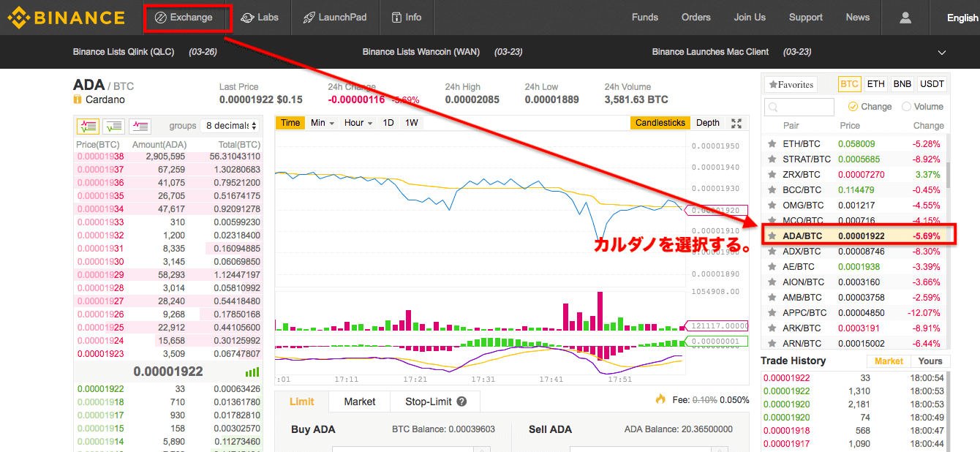Enable the Time chart mode
The width and height of the screenshot is (980, 452).
pyautogui.click(x=290, y=123)
